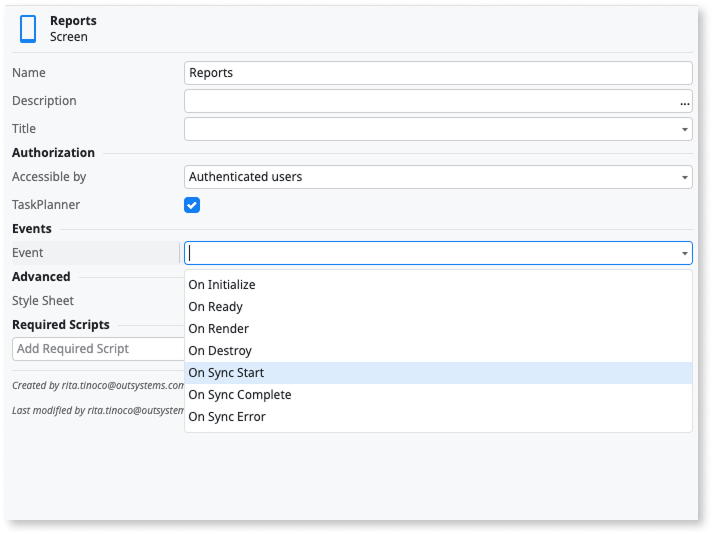Image resolution: width=713 pixels, height=535 pixels.
Task: Click the Name input field
Action: [x=438, y=73]
